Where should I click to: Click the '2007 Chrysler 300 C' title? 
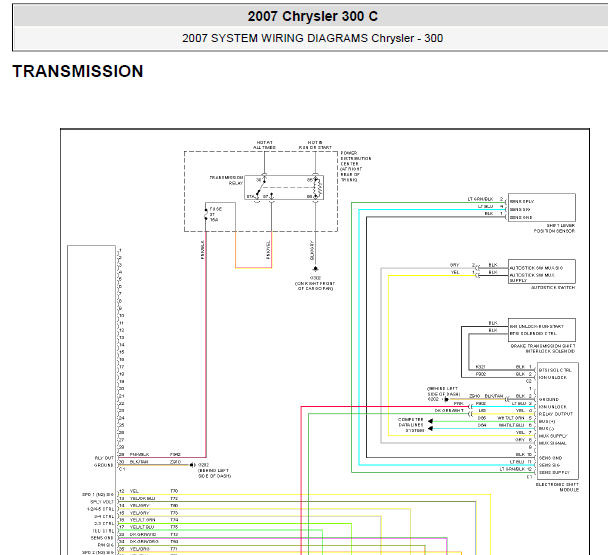313,16
